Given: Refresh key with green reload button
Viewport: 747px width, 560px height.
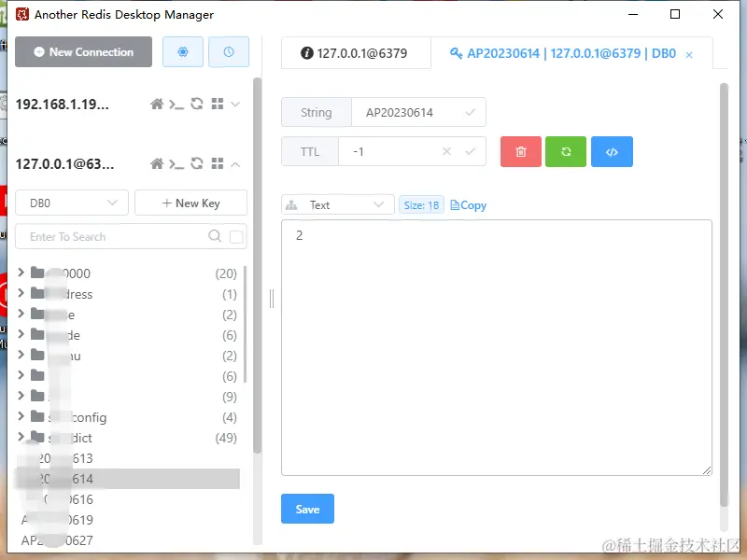Looking at the screenshot, I should (x=566, y=152).
